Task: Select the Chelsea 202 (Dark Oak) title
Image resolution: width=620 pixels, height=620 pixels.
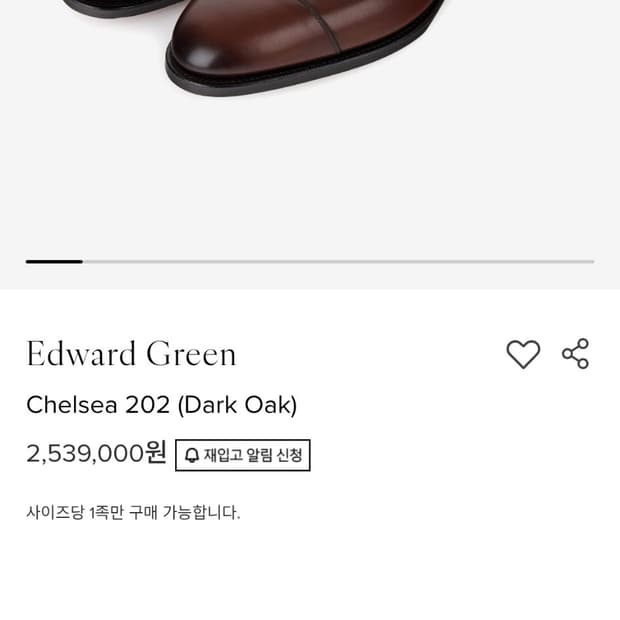Action: pyautogui.click(x=162, y=405)
